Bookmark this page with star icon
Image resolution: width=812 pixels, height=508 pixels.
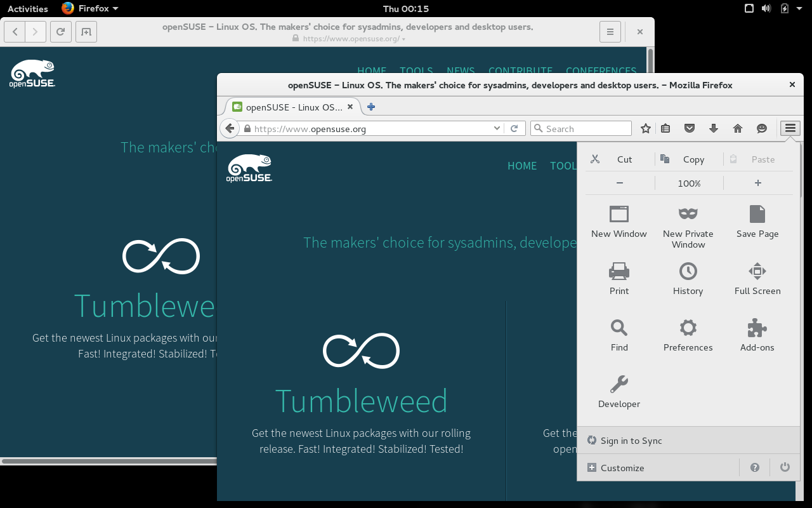(645, 128)
